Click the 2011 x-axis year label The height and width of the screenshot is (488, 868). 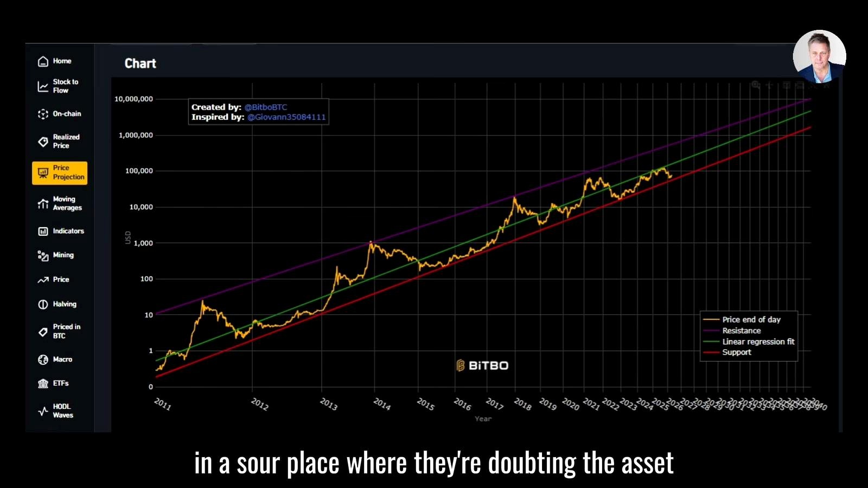(163, 404)
